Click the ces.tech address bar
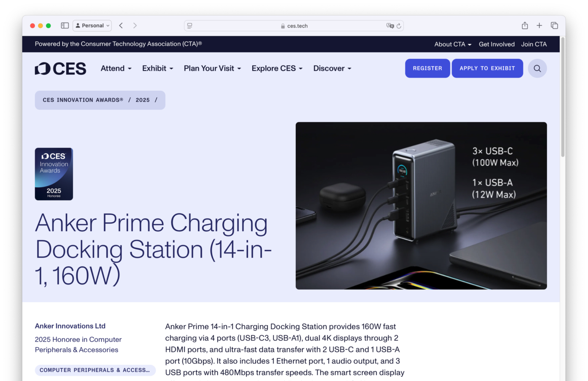This screenshot has width=588, height=381. pyautogui.click(x=294, y=26)
